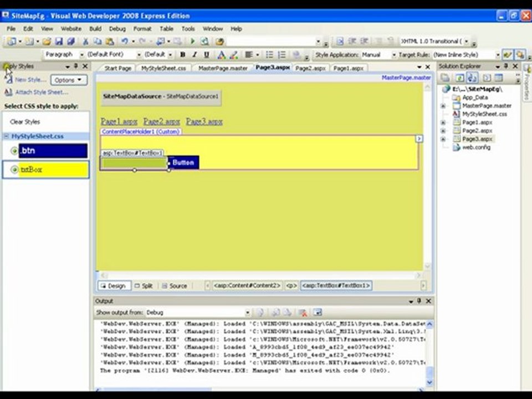Expand MasterPage.master node in Solution Explorer
The image size is (532, 399).
(x=443, y=106)
